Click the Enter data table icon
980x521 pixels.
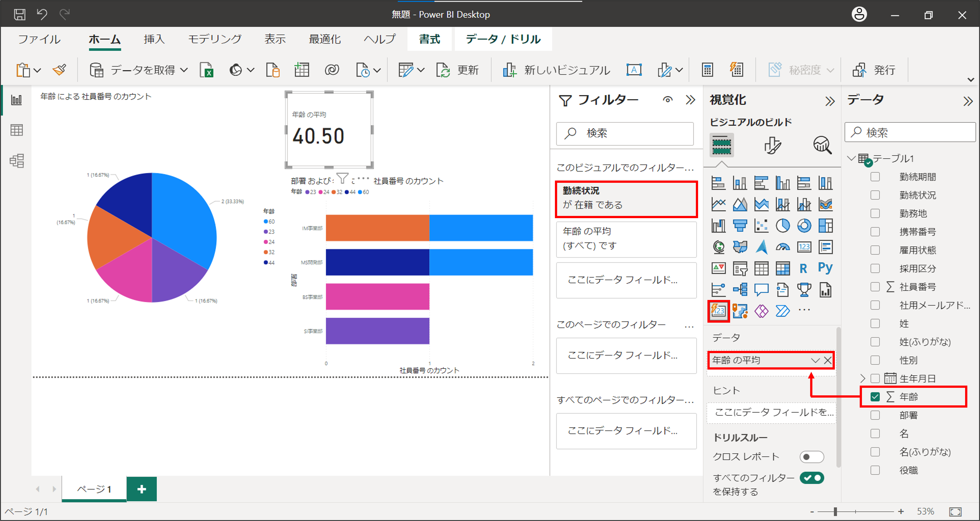302,70
